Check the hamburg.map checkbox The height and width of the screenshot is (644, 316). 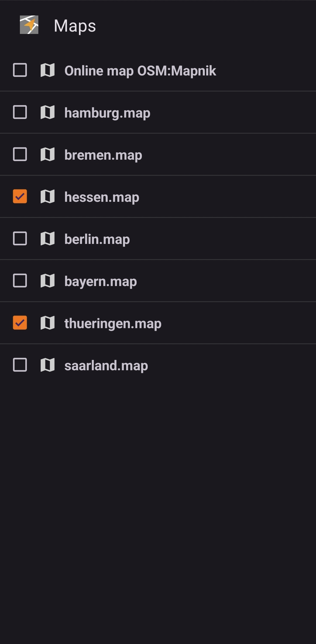(20, 112)
